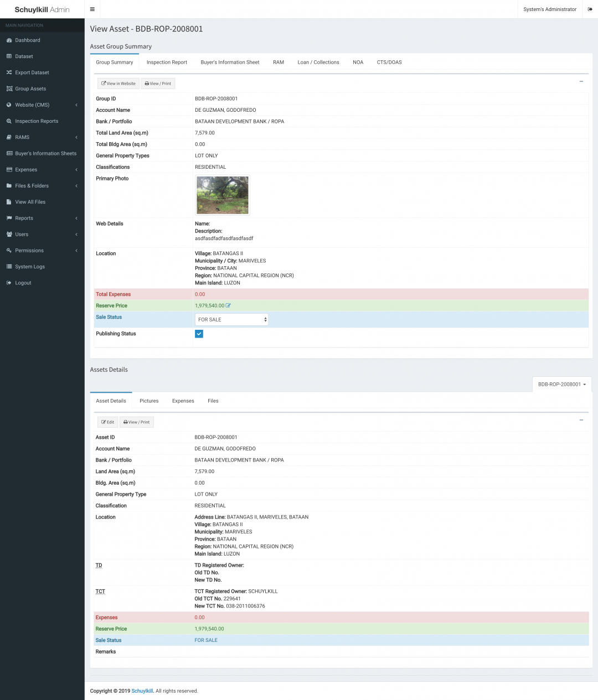This screenshot has height=700, width=598.
Task: Open the FOR SALE status dropdown
Action: point(231,319)
